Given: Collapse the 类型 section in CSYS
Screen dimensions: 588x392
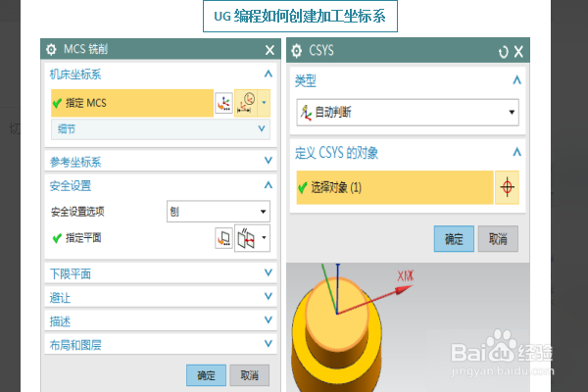Looking at the screenshot, I should click(517, 80).
